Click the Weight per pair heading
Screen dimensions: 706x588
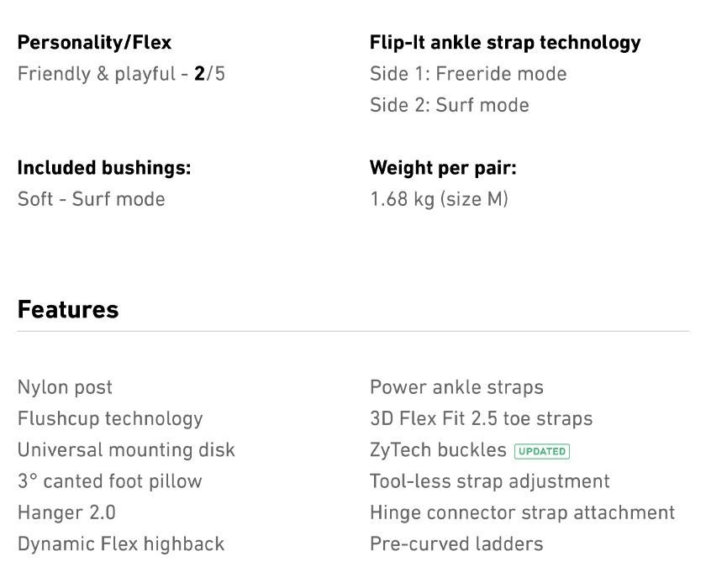443,168
